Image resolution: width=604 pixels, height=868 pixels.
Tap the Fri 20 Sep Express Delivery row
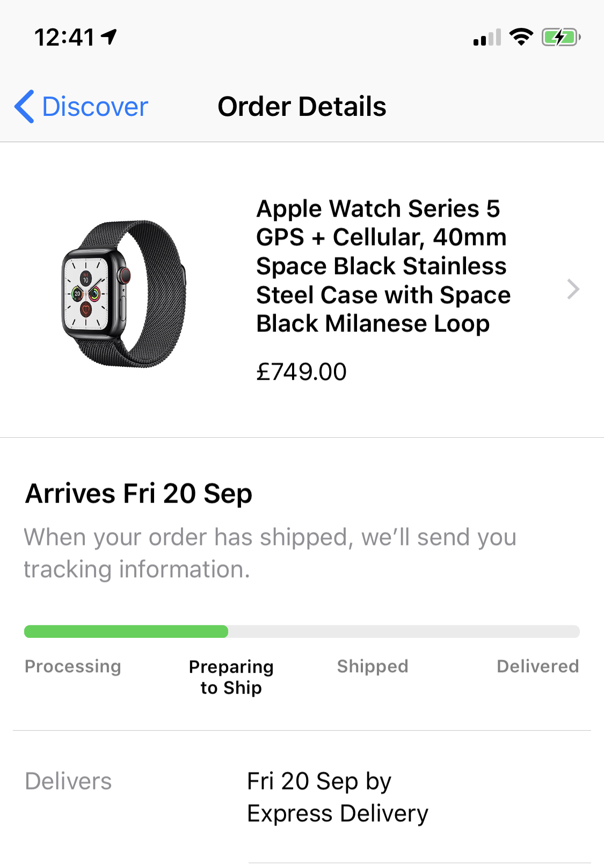pyautogui.click(x=302, y=798)
